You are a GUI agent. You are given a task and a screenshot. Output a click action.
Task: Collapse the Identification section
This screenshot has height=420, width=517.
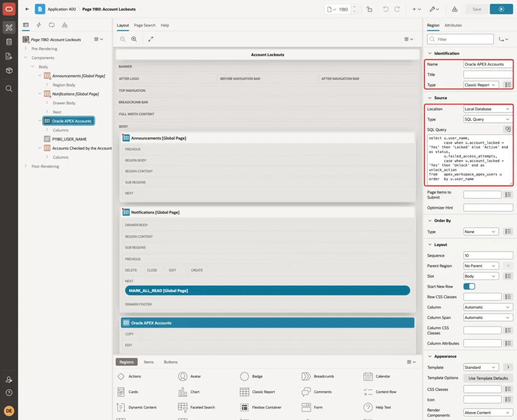pyautogui.click(x=430, y=53)
